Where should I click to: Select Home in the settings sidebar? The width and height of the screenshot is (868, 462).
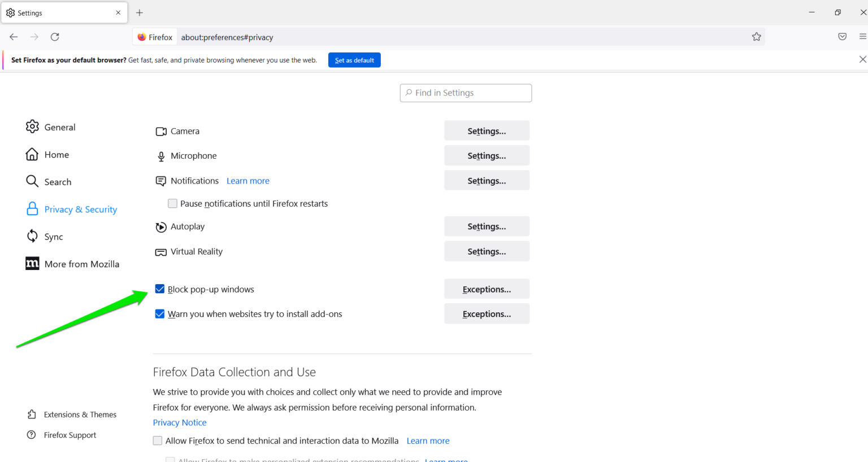(57, 154)
